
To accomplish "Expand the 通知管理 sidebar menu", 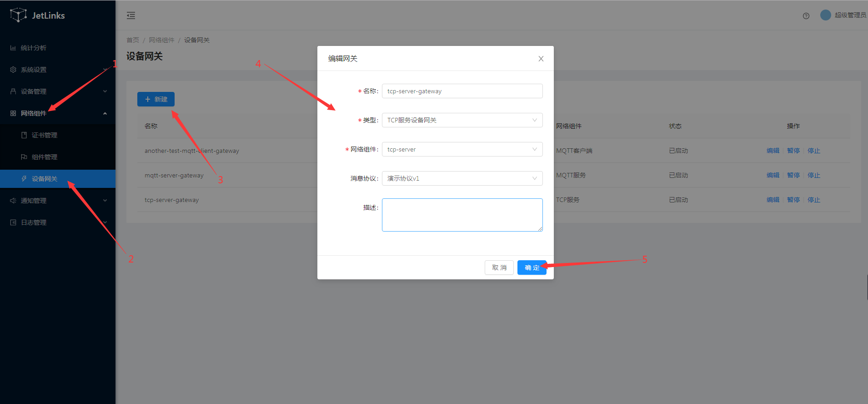I will [x=34, y=201].
